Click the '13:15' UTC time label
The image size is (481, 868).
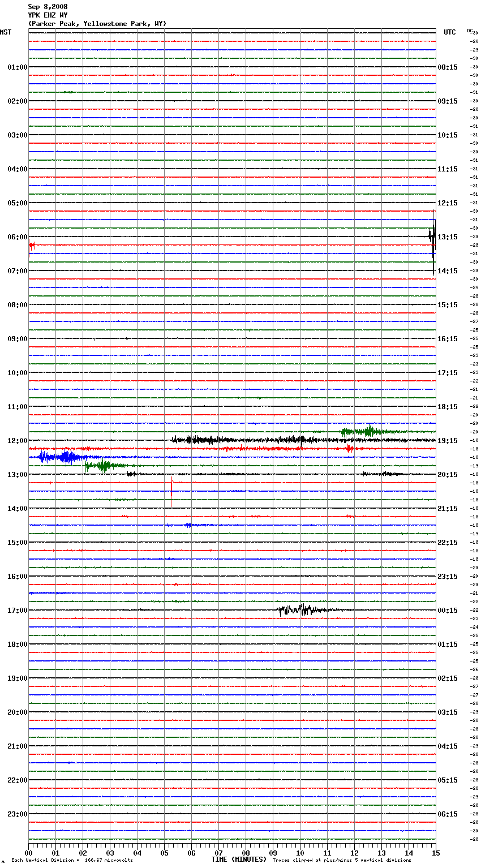[448, 237]
